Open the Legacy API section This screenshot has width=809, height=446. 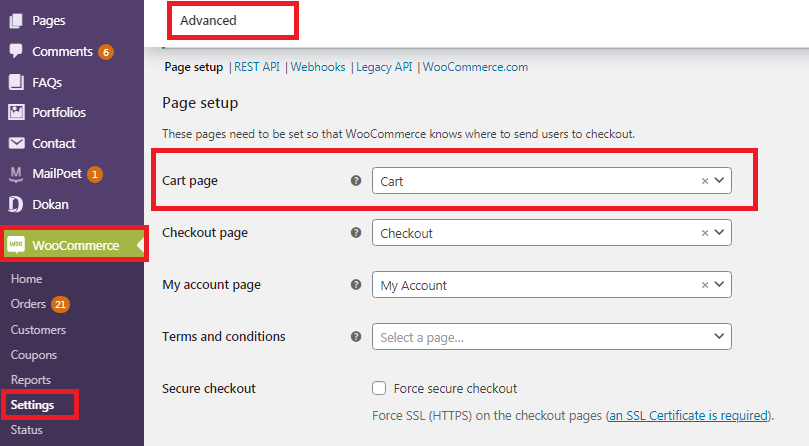tap(384, 67)
